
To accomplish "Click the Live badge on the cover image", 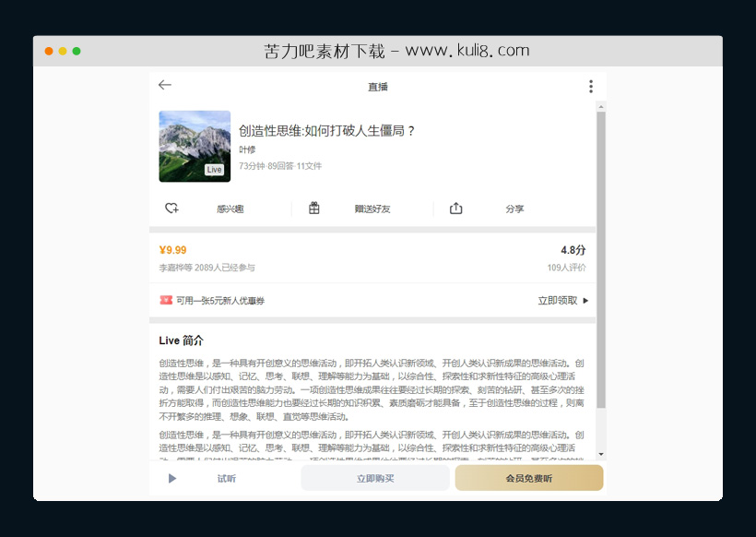I will pos(215,169).
